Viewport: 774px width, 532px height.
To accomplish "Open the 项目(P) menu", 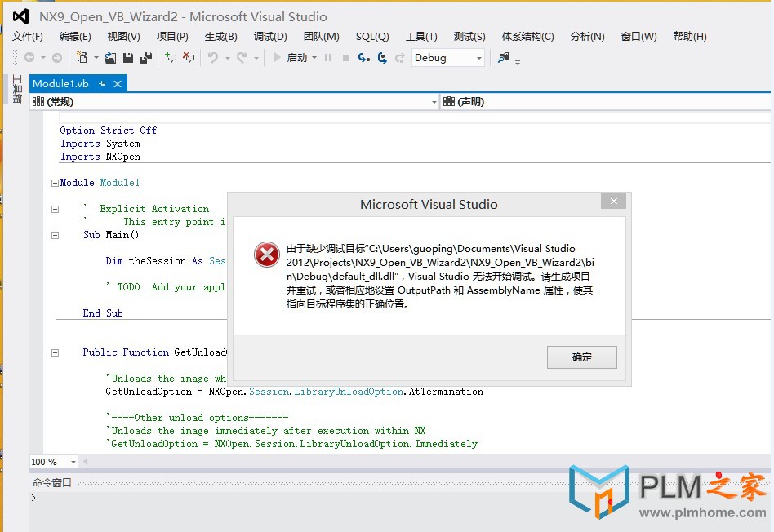I will [x=172, y=37].
